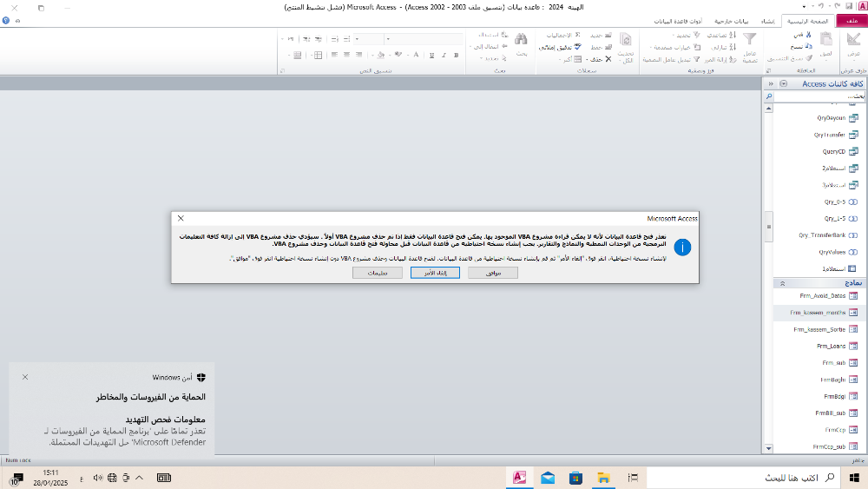Collapse the navigation pane with shutter button
This screenshot has height=489, width=868.
tap(769, 83)
